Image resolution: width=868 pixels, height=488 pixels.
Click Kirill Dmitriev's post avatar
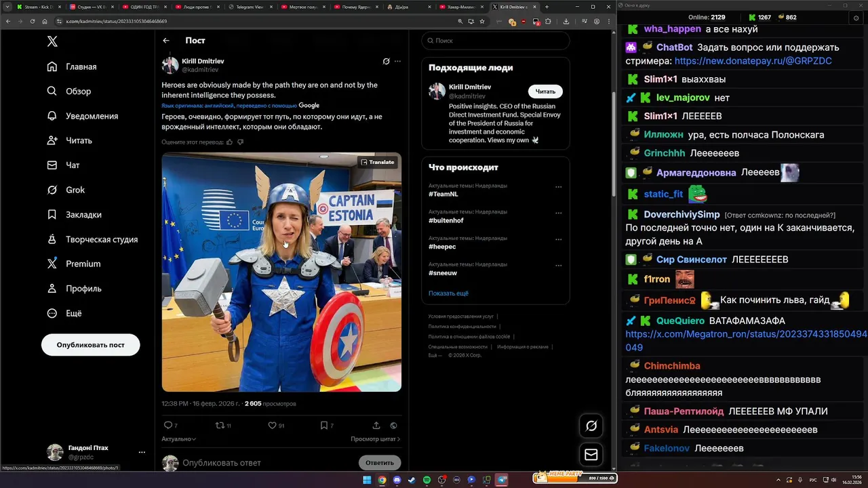pyautogui.click(x=170, y=65)
